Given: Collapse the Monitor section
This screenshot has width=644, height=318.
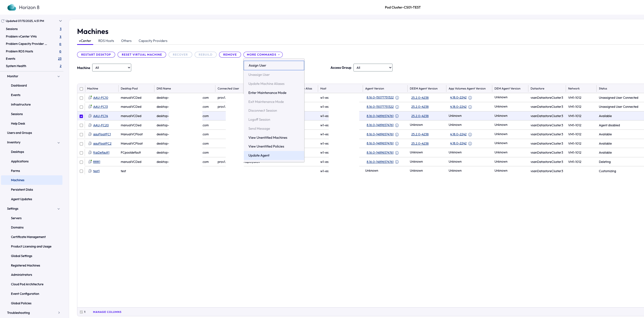Looking at the screenshot, I should [59, 77].
